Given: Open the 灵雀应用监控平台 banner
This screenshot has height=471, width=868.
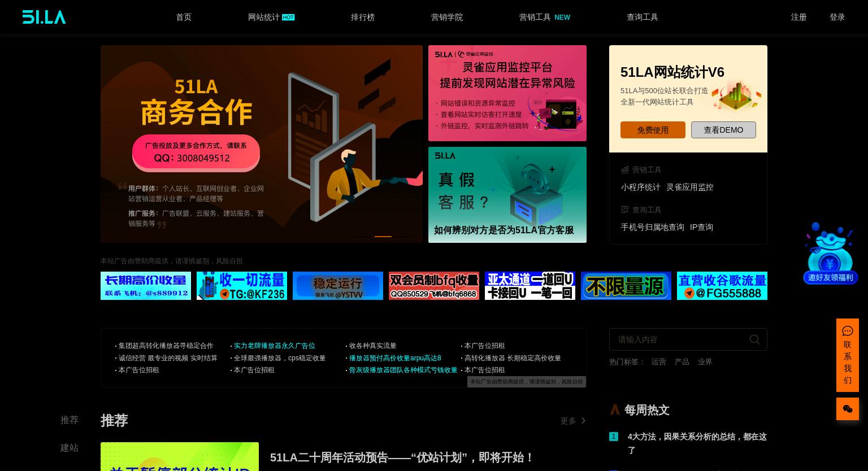Looking at the screenshot, I should pos(507,93).
